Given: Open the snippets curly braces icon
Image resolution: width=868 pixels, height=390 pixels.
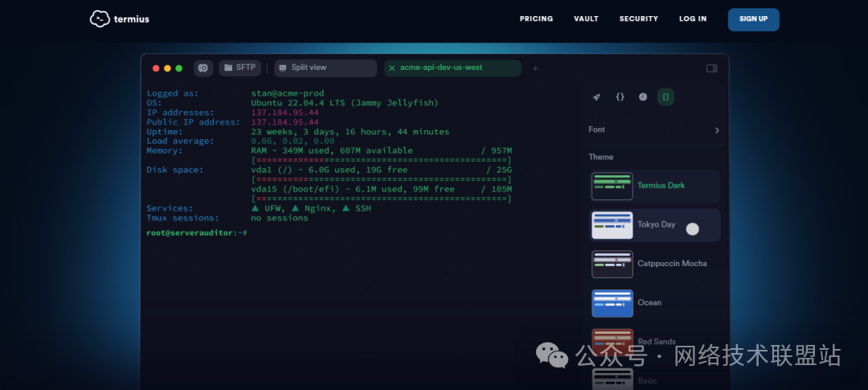Looking at the screenshot, I should pos(620,97).
